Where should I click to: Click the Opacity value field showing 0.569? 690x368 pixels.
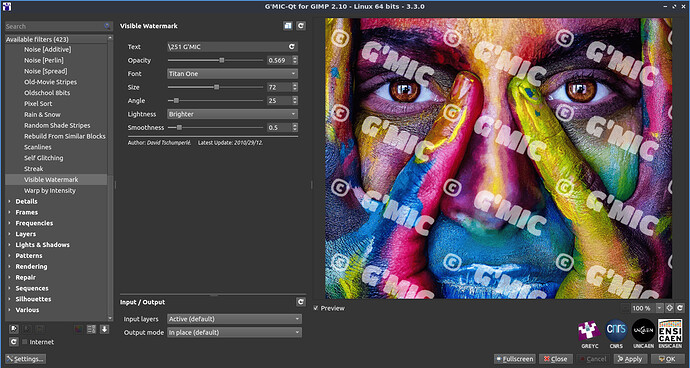(279, 60)
